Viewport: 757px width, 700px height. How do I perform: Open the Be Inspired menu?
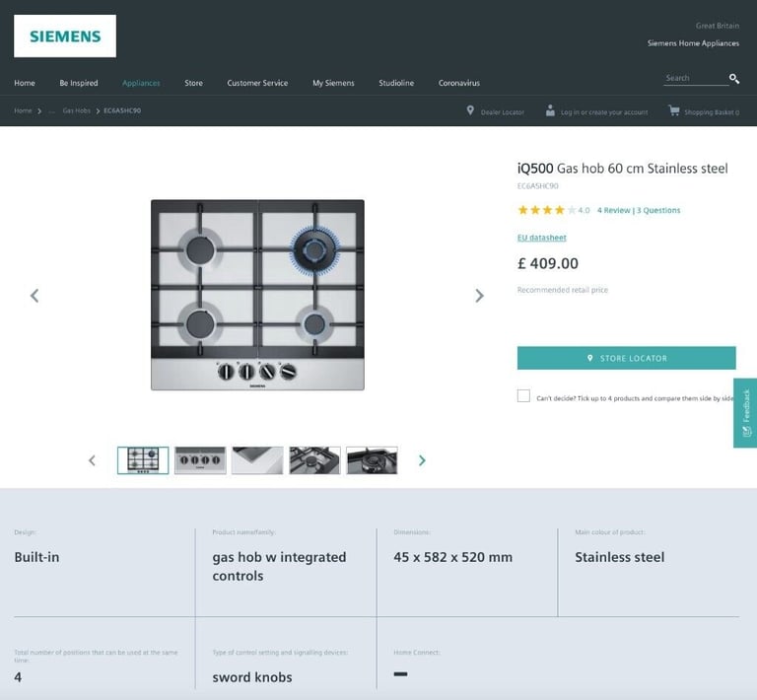click(79, 83)
